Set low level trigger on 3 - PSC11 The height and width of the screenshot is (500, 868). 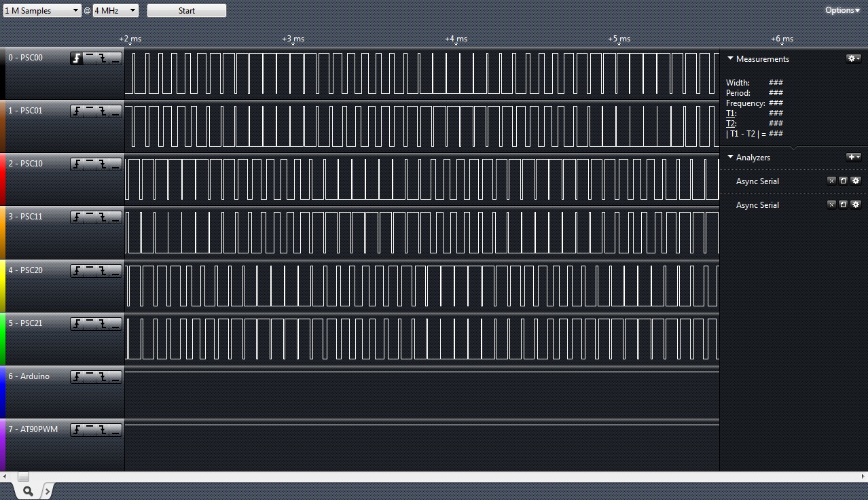tap(115, 217)
